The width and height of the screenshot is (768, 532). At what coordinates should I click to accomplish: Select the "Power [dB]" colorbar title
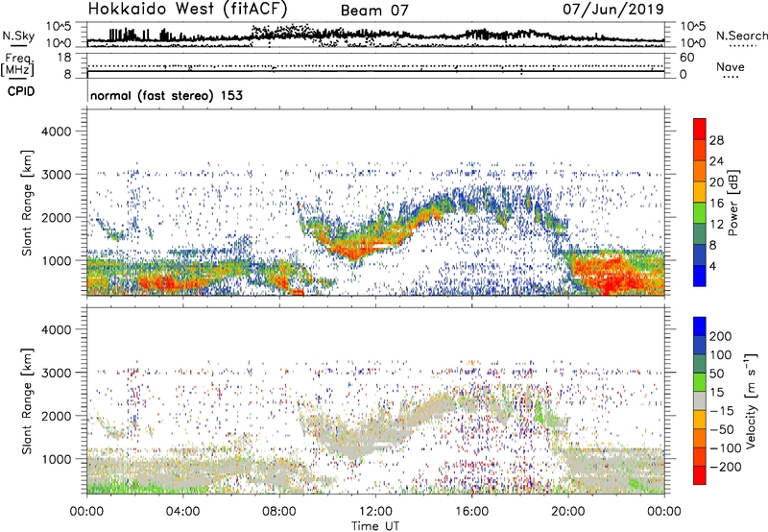pyautogui.click(x=732, y=203)
